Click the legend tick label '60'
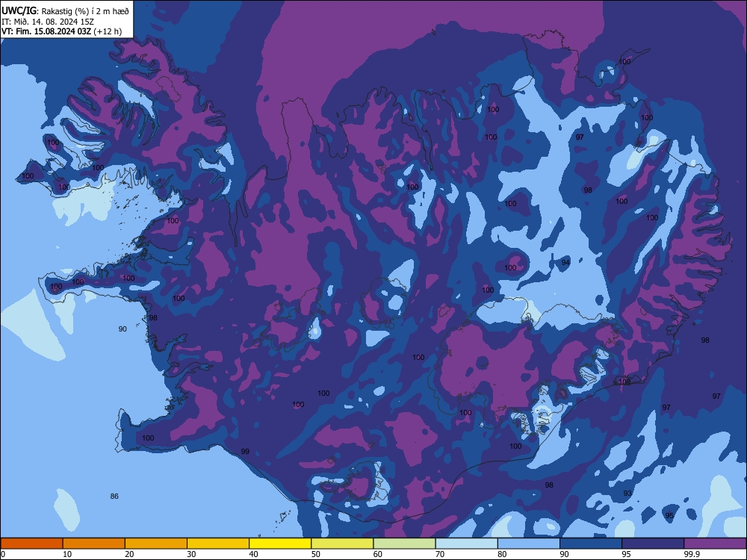 point(378,554)
